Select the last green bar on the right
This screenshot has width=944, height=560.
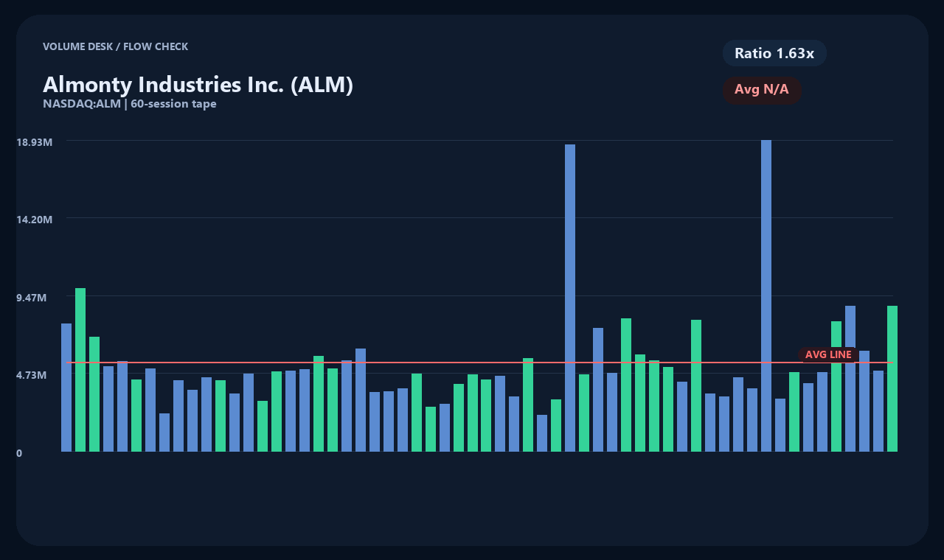(x=892, y=379)
